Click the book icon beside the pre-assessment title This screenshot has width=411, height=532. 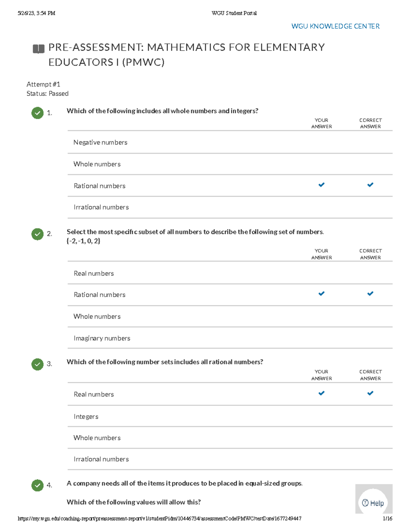pos(38,49)
